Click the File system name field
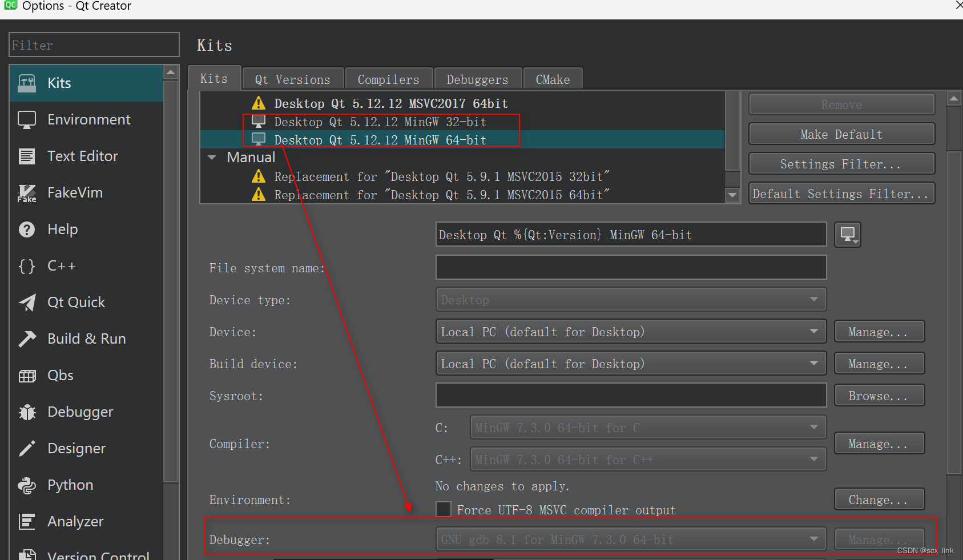The width and height of the screenshot is (963, 560). tap(631, 267)
